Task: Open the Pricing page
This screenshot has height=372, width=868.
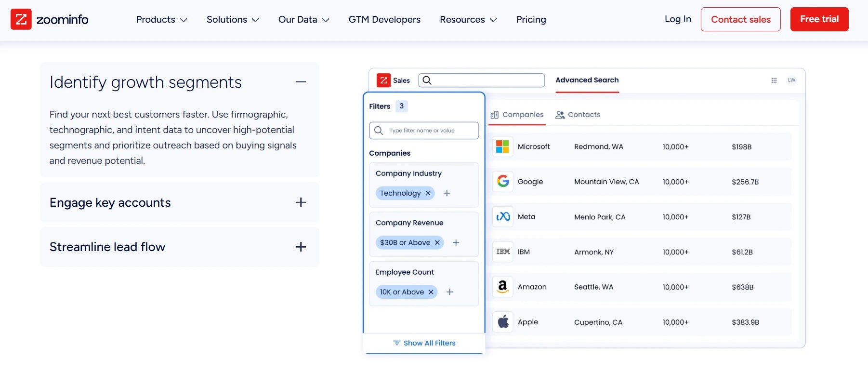Action: click(x=531, y=20)
